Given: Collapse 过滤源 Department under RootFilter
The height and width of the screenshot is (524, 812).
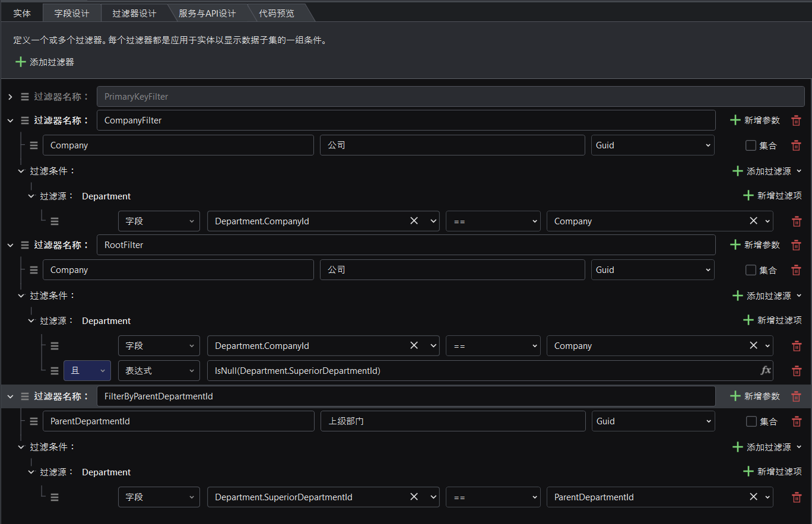Looking at the screenshot, I should coord(31,320).
